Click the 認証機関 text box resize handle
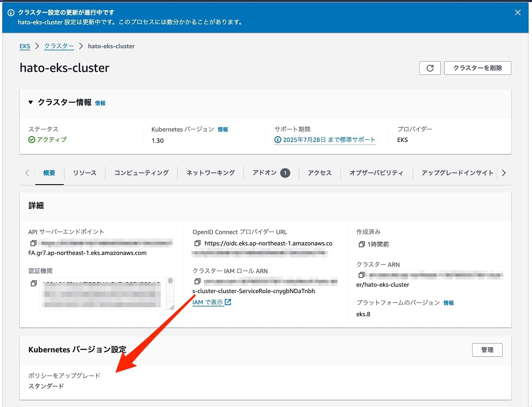Viewport: 532px width, 407px height. click(172, 307)
